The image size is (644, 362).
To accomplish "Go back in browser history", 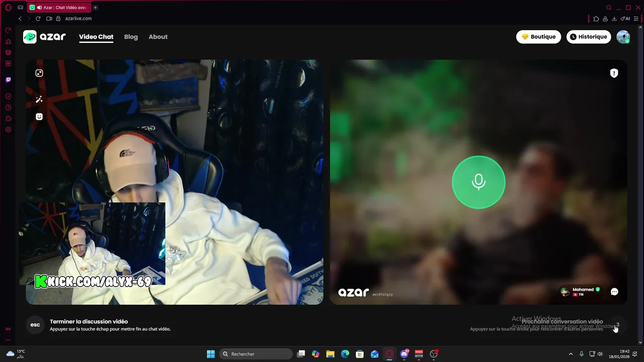I will [x=20, y=19].
